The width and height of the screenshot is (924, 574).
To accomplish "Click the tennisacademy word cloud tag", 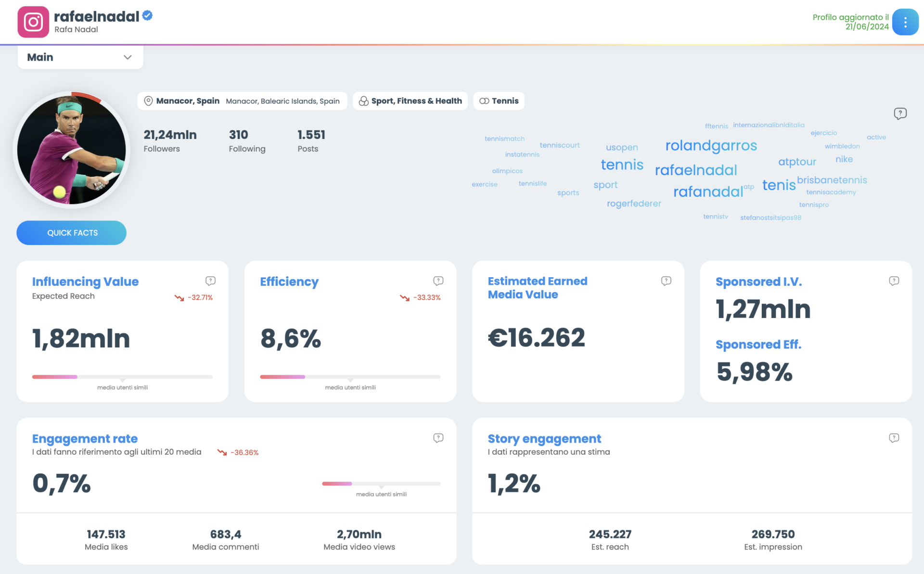I will click(x=831, y=192).
